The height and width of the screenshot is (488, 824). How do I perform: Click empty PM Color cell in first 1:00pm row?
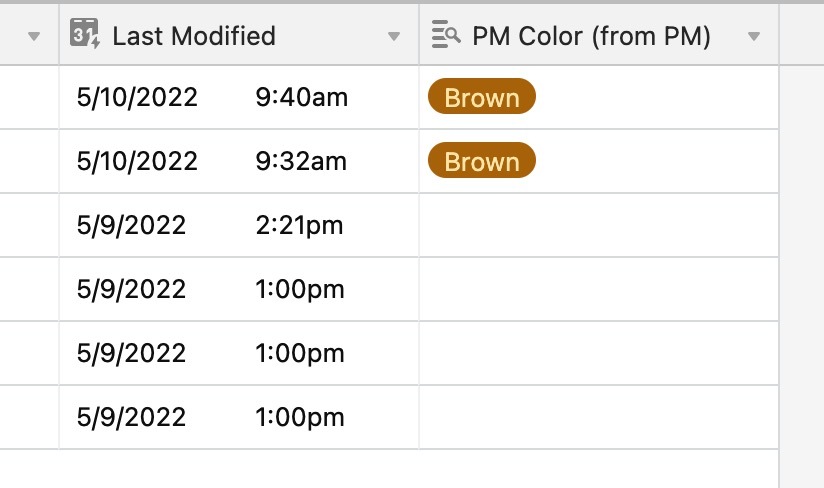point(599,289)
